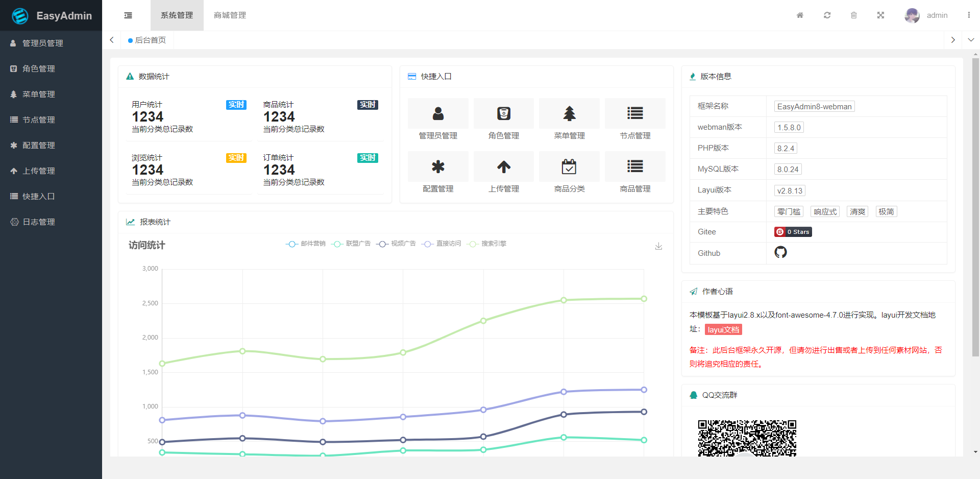
Task: Click the 角色管理 shortcut icon
Action: coord(504,113)
